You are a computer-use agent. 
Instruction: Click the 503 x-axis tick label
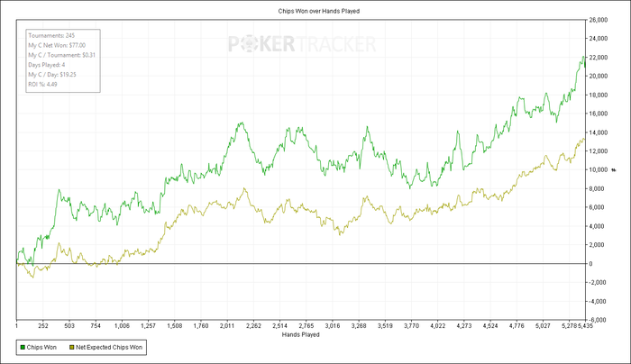69,326
